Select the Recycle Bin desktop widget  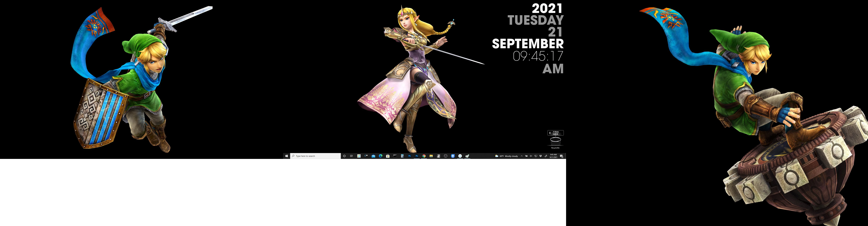pos(555,141)
